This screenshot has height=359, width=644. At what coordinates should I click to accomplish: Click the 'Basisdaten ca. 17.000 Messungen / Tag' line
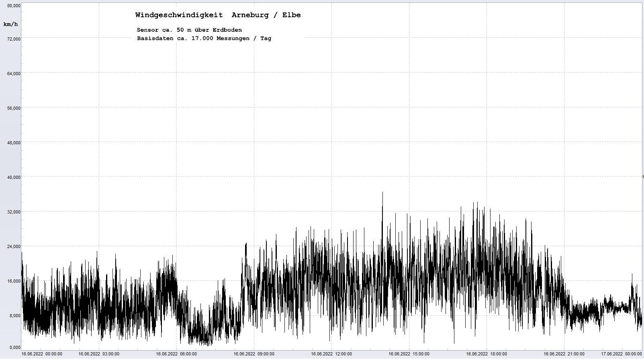(204, 39)
